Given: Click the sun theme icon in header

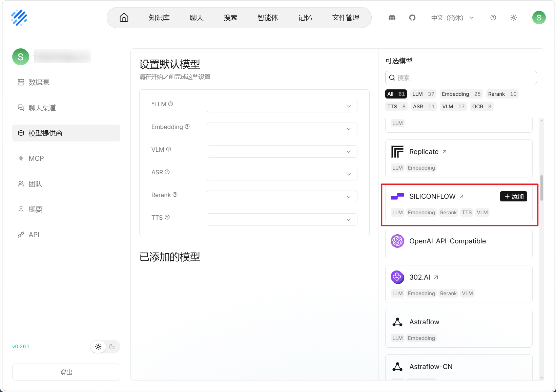Looking at the screenshot, I should (514, 18).
